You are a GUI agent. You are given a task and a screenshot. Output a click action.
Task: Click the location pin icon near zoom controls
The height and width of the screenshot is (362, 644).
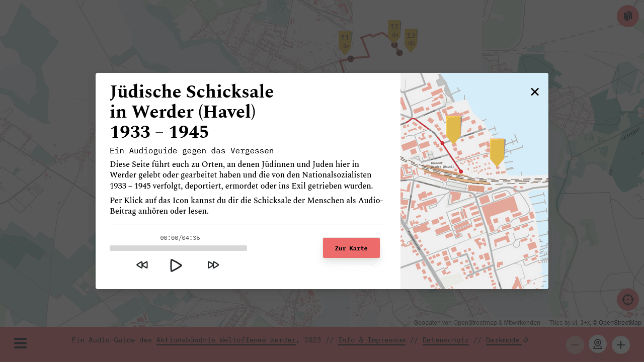[597, 344]
